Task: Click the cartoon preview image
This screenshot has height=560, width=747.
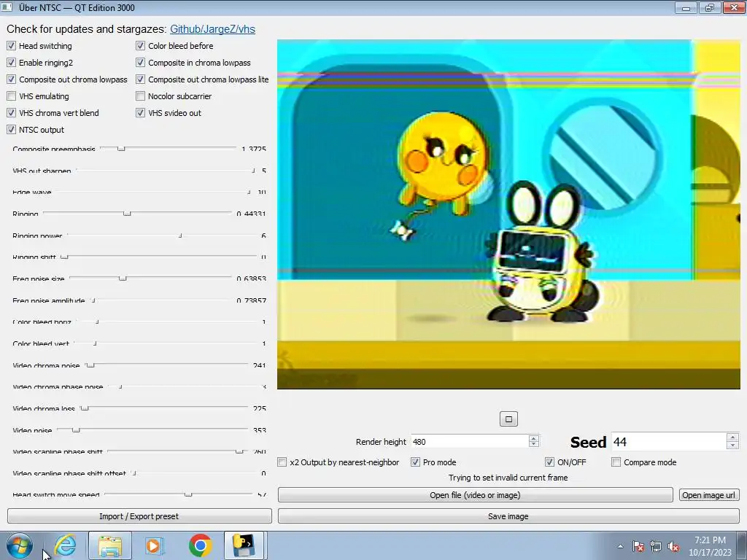Action: [508, 214]
